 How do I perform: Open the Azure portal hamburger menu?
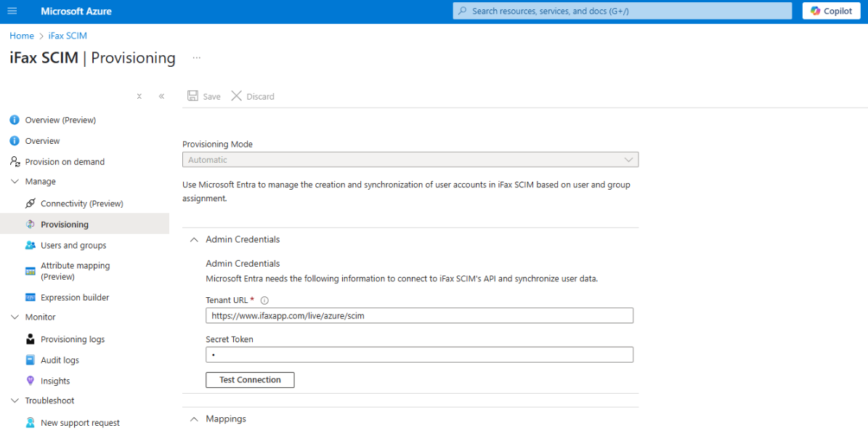pos(12,11)
